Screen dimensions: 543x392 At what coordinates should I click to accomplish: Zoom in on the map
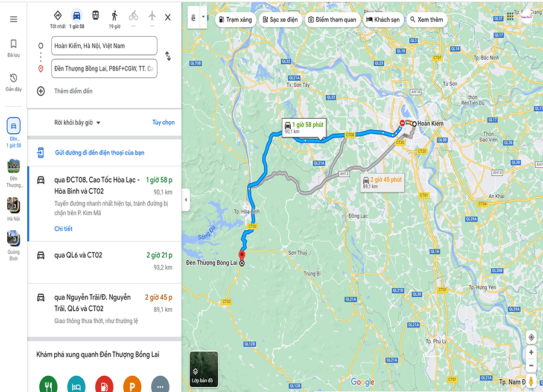(531, 352)
